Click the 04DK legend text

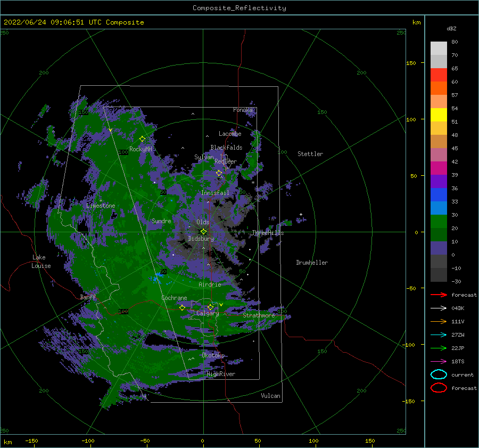click(x=458, y=308)
